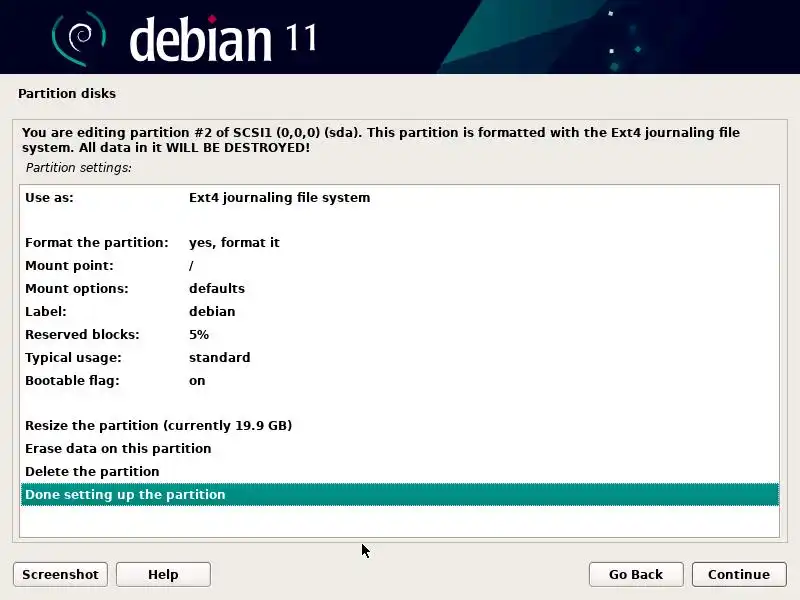Open the Help button

(163, 574)
